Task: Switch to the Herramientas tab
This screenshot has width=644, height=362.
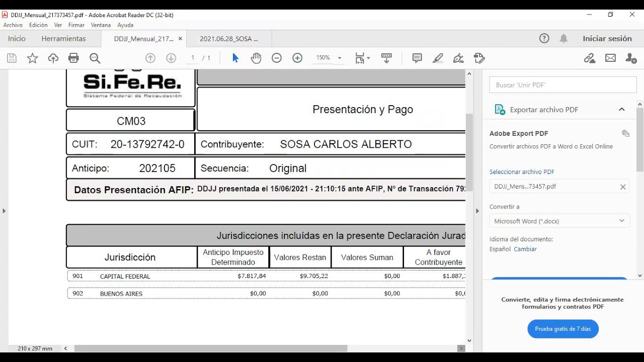Action: pos(63,39)
